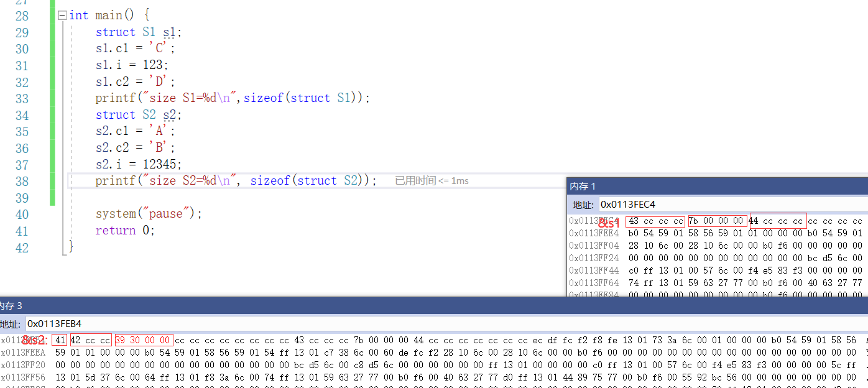
Task: Select the '内存 3' window title bar
Action: 434,305
